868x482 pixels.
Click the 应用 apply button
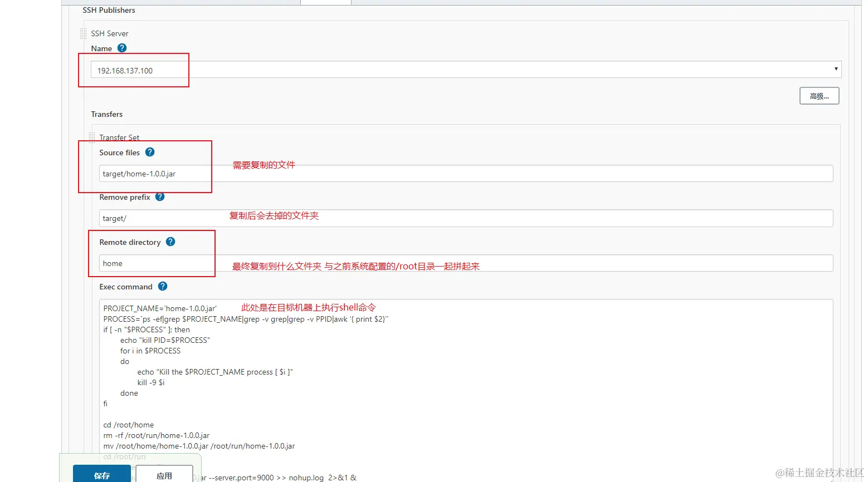[x=164, y=475]
